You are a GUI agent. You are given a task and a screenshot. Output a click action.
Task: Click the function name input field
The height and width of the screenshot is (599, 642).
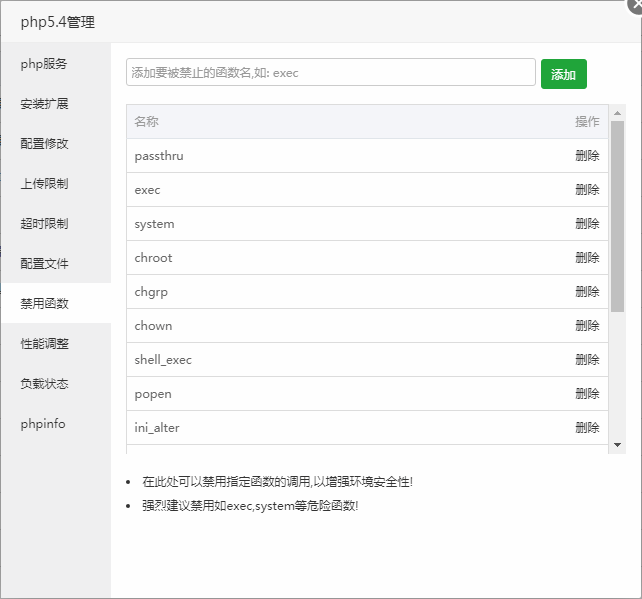(331, 73)
